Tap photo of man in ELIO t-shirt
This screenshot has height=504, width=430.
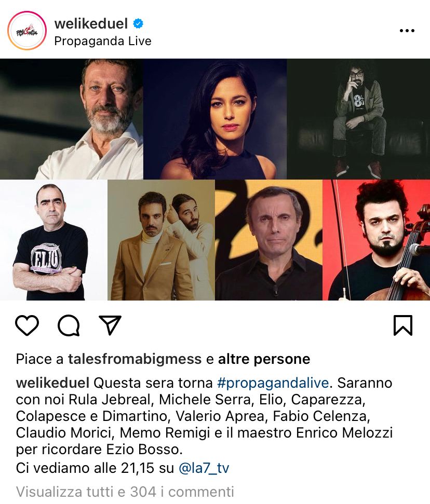coord(53,240)
